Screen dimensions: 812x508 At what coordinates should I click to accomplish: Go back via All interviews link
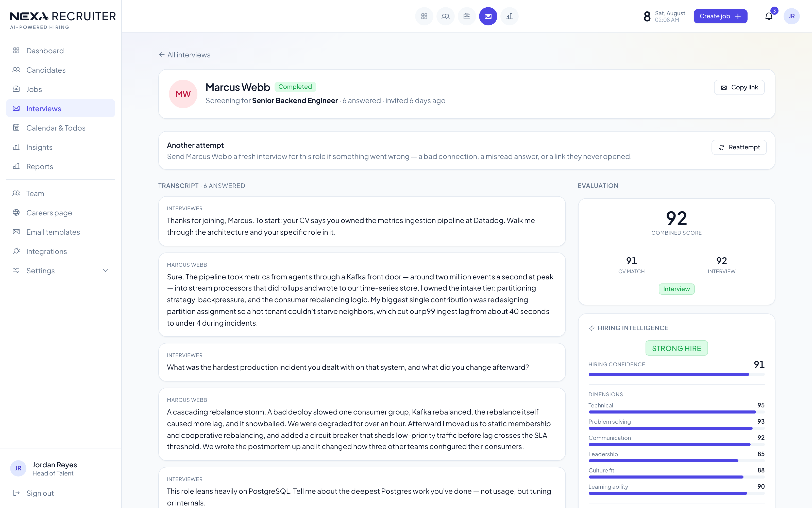[x=184, y=55]
